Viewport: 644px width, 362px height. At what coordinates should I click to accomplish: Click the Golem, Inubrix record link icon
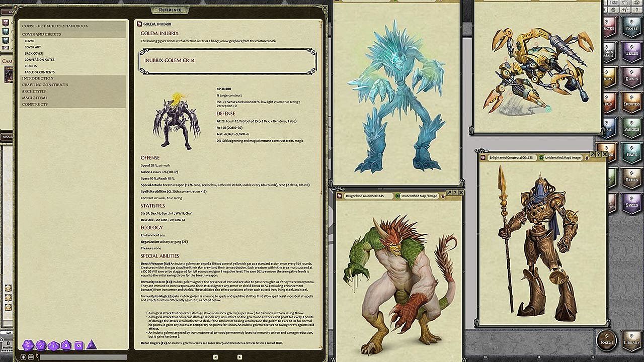(139, 24)
